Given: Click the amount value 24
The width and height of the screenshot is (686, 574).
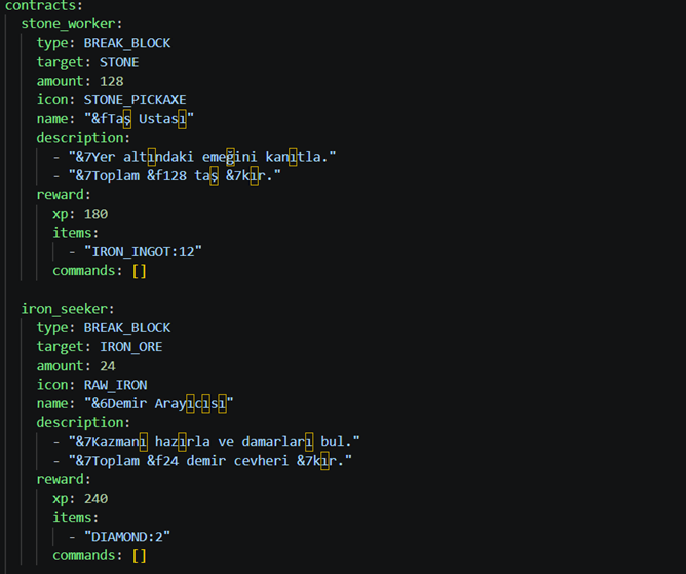Looking at the screenshot, I should 108,366.
